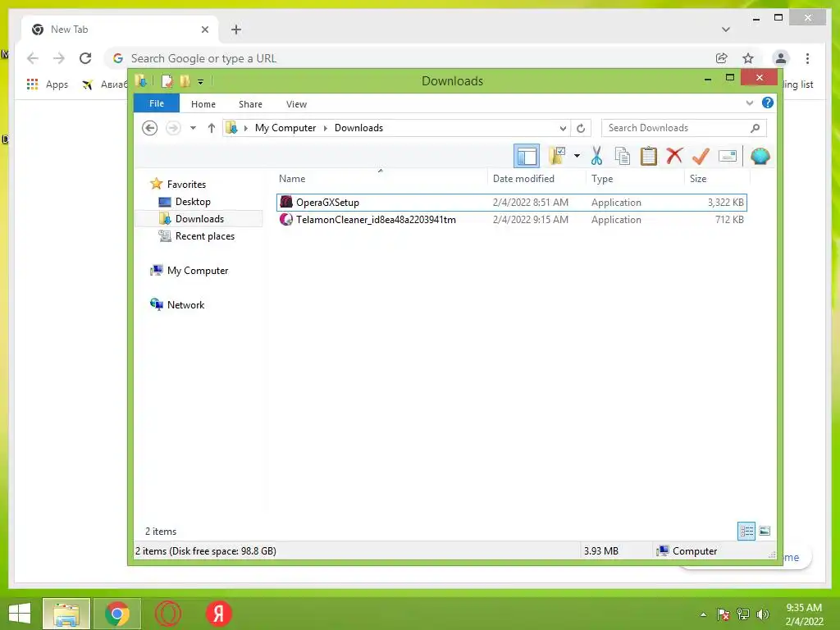Open the Chrome three-dot menu
The width and height of the screenshot is (840, 630).
pos(807,58)
